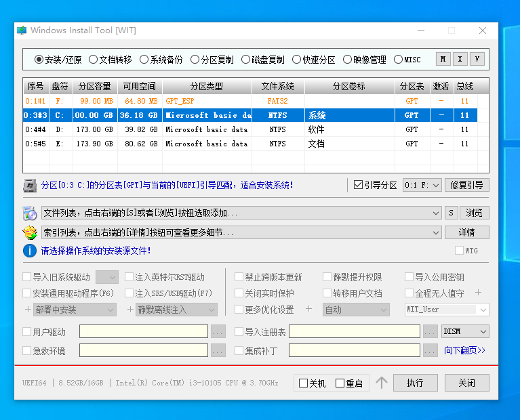Click the 详情 details button
This screenshot has height=420, width=520.
[x=467, y=233]
